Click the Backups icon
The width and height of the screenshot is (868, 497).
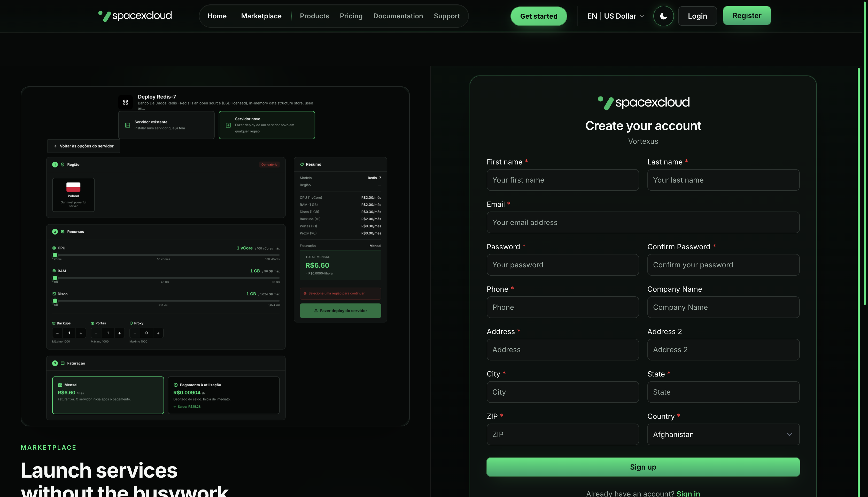coord(54,323)
